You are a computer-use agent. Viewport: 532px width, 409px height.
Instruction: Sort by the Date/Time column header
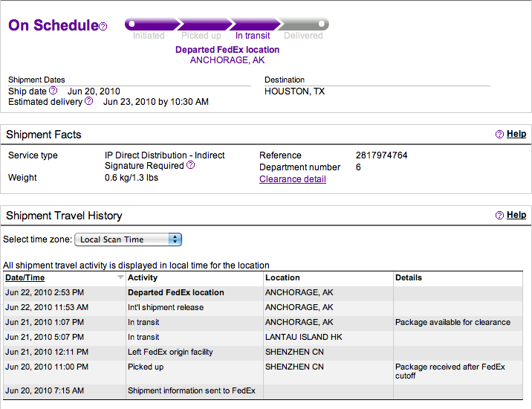[x=25, y=277]
